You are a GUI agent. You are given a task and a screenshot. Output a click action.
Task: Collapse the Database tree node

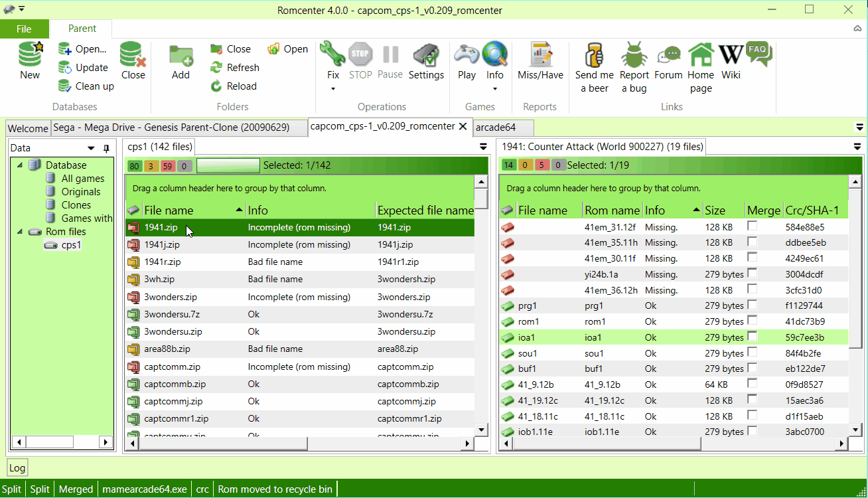pos(19,165)
